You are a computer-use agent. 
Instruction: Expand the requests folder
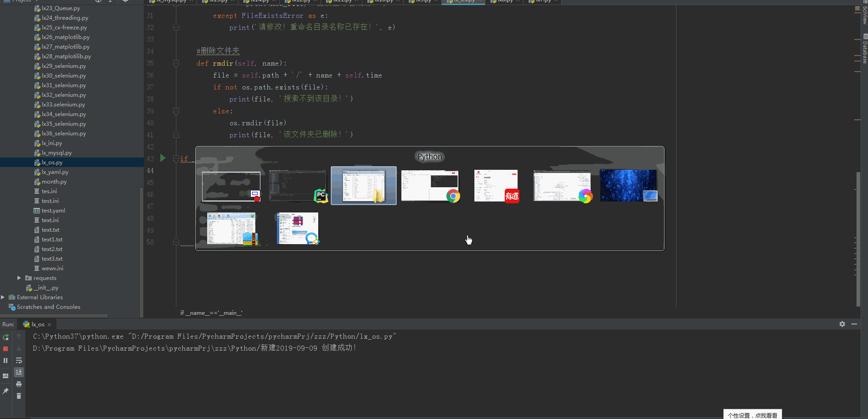point(19,278)
